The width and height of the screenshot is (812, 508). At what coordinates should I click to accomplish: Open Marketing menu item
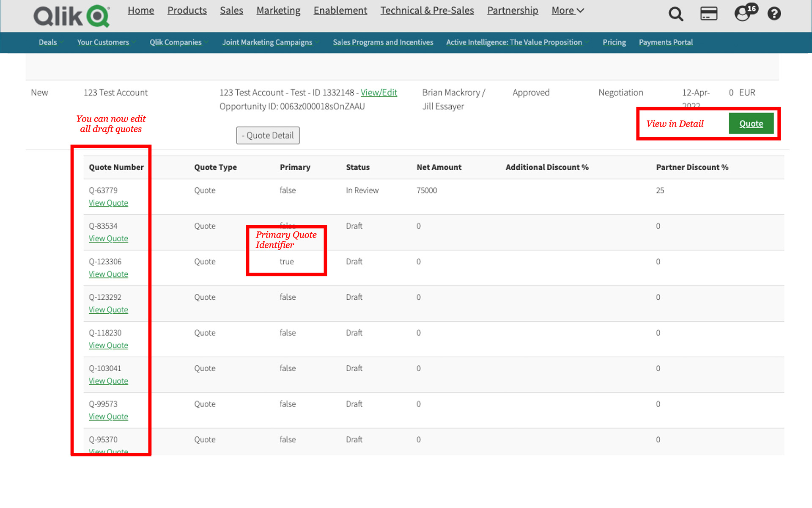278,11
